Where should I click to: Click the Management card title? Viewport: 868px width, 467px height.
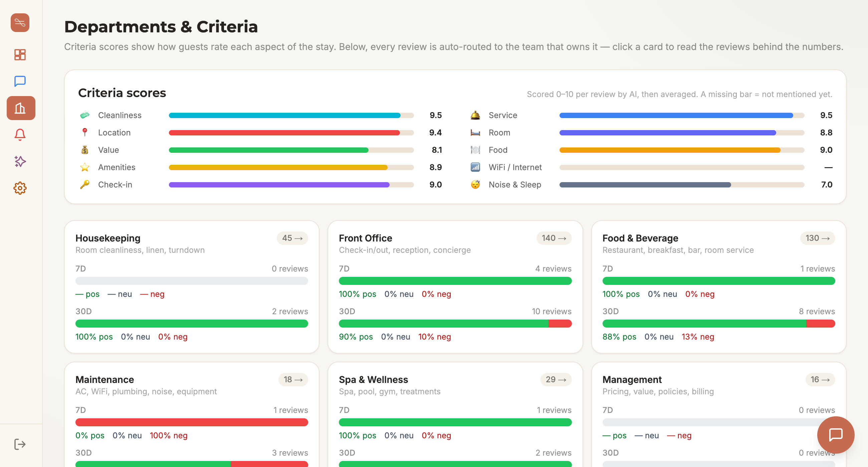point(632,380)
